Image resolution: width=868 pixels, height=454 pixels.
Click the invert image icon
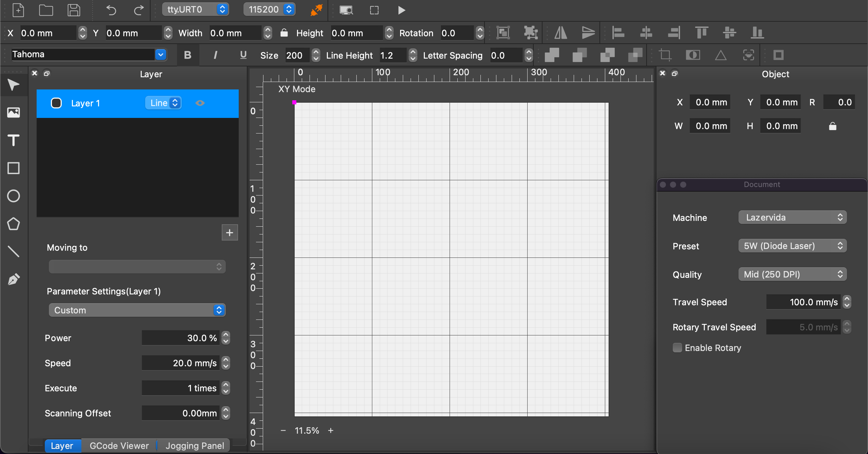pyautogui.click(x=693, y=55)
